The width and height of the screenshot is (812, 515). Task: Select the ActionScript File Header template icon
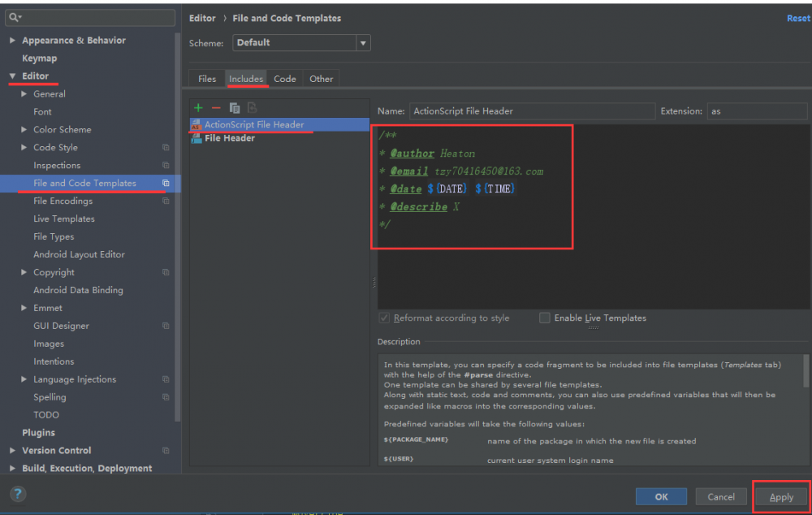tap(196, 124)
